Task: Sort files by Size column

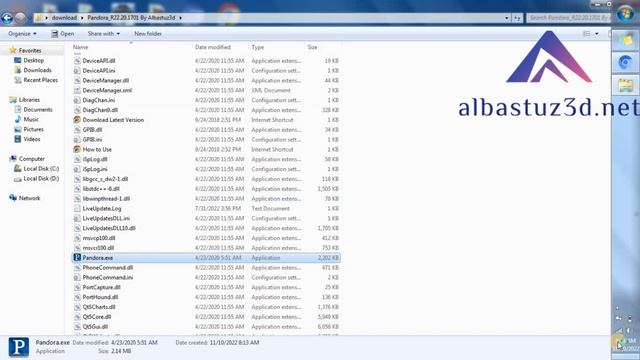Action: [x=312, y=47]
